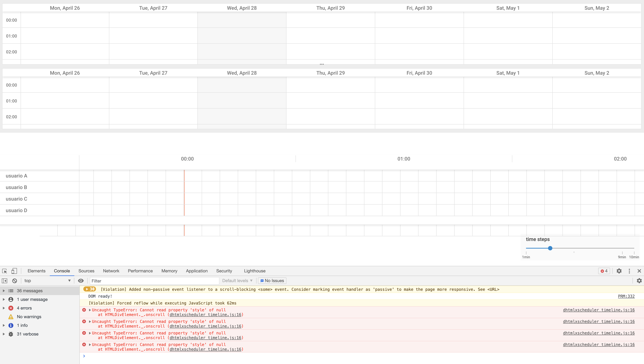Click the red 4 errors counter badge
The width and height of the screenshot is (644, 364).
tap(604, 271)
